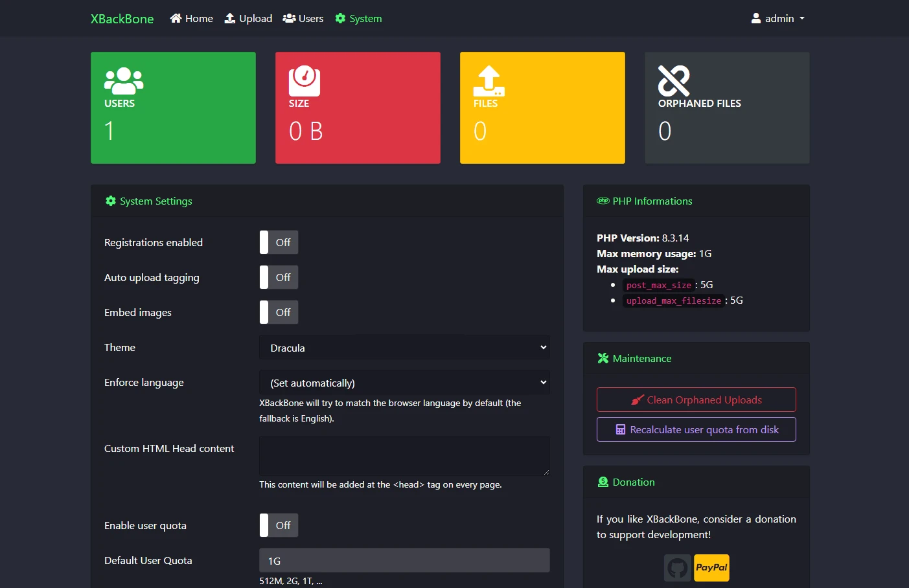Click the house icon beside Home
Viewport: 909px width, 588px height.
[176, 19]
